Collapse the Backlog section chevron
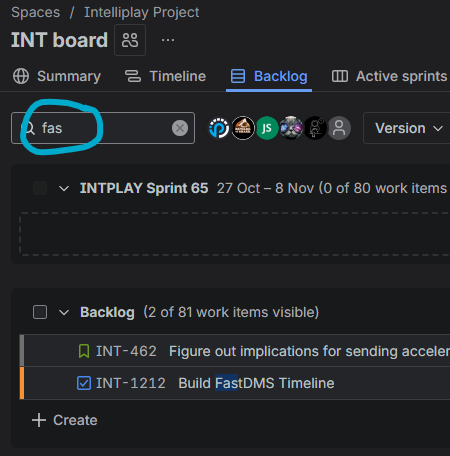 pos(64,313)
